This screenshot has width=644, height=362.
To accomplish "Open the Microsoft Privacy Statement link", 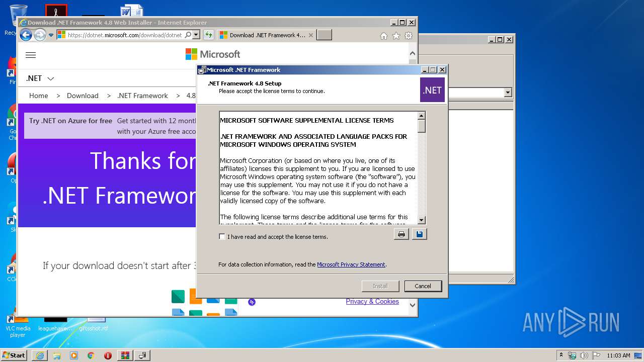I will click(351, 264).
